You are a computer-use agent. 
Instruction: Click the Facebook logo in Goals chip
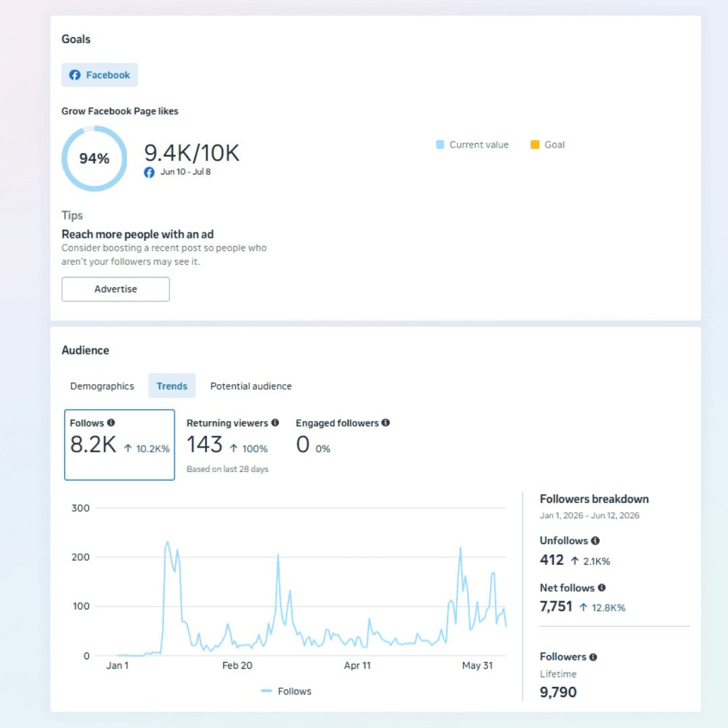point(75,75)
